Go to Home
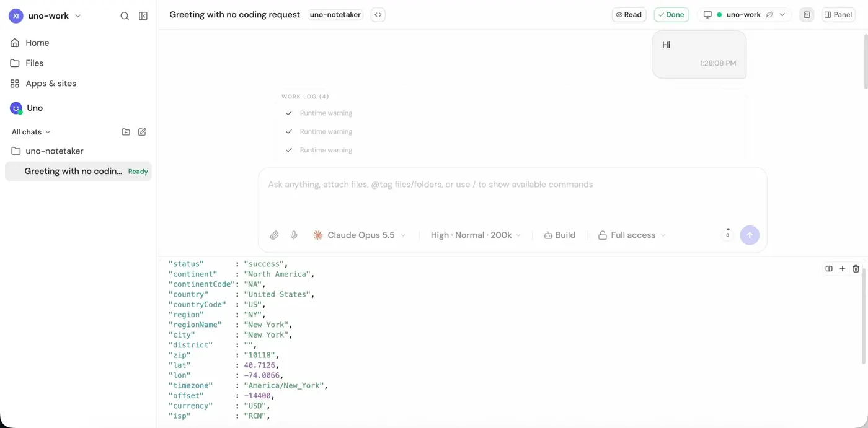 tap(37, 43)
